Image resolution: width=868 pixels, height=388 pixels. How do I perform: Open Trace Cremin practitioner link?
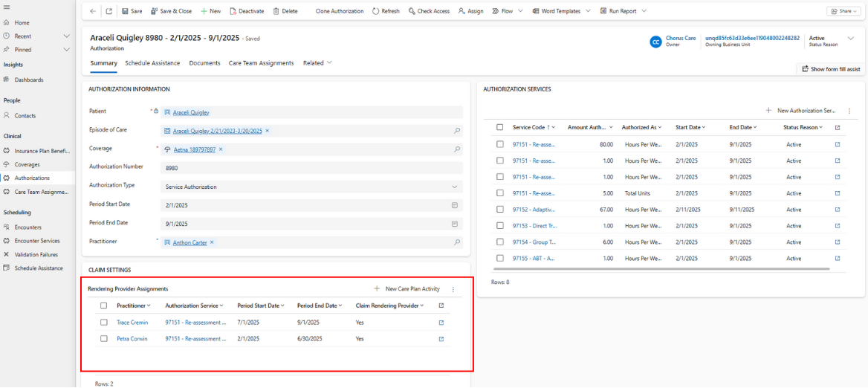[132, 322]
